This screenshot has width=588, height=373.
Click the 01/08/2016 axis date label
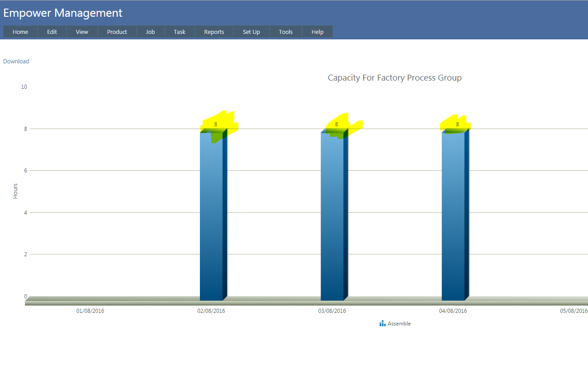pyautogui.click(x=90, y=311)
